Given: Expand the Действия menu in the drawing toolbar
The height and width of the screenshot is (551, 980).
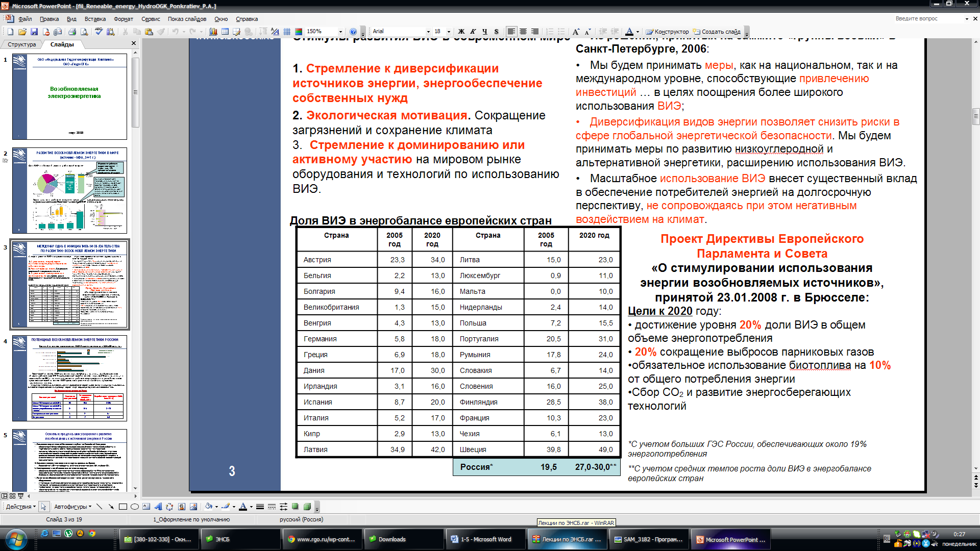Looking at the screenshot, I should click(20, 507).
